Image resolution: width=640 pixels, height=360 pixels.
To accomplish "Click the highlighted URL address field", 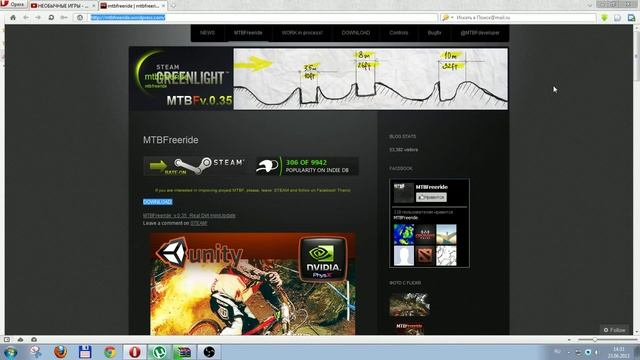I will [261, 18].
